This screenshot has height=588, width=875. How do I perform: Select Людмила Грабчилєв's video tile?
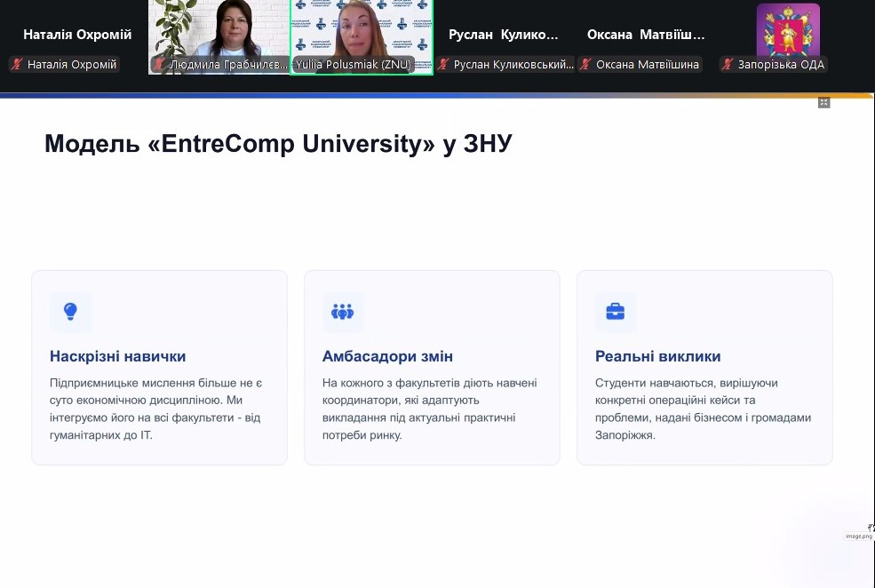(x=219, y=36)
